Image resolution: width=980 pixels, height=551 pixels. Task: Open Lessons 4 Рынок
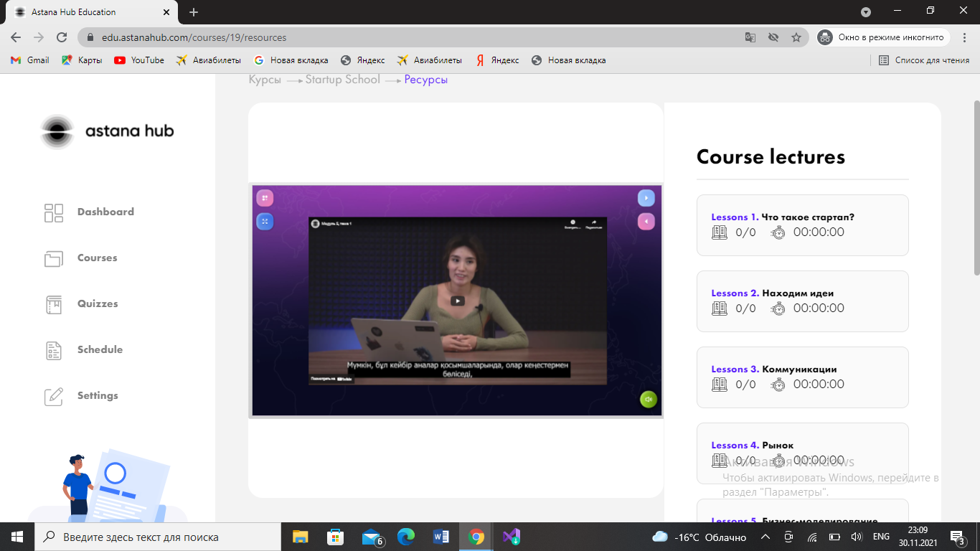tap(803, 453)
